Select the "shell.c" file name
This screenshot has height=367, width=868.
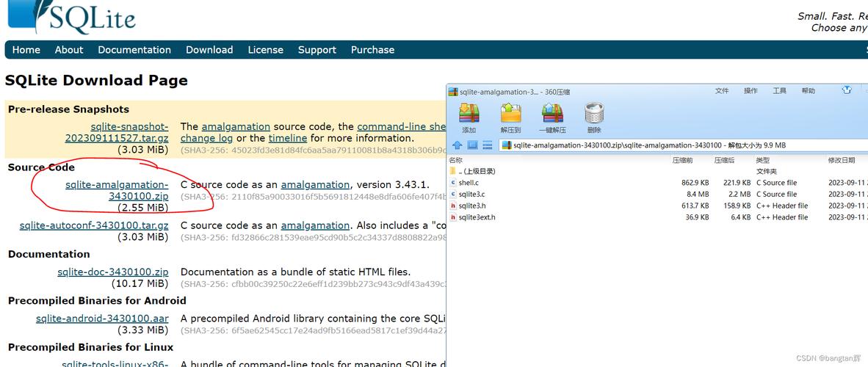coord(469,183)
